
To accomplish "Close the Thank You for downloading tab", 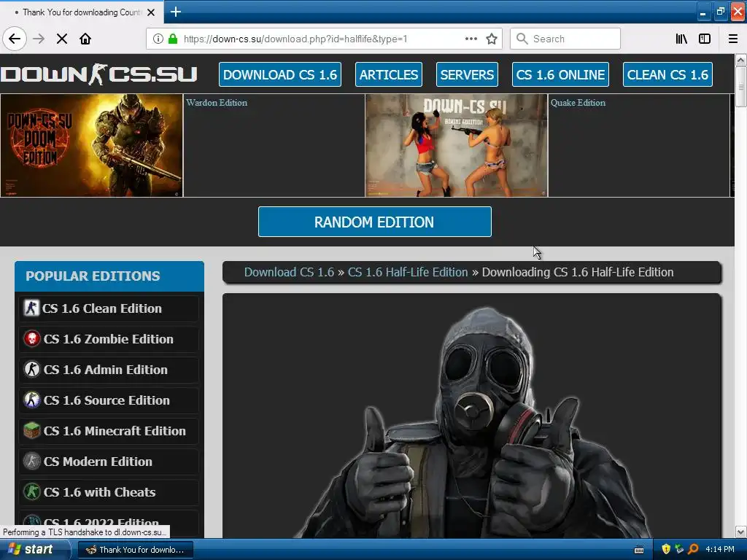I will coord(151,12).
